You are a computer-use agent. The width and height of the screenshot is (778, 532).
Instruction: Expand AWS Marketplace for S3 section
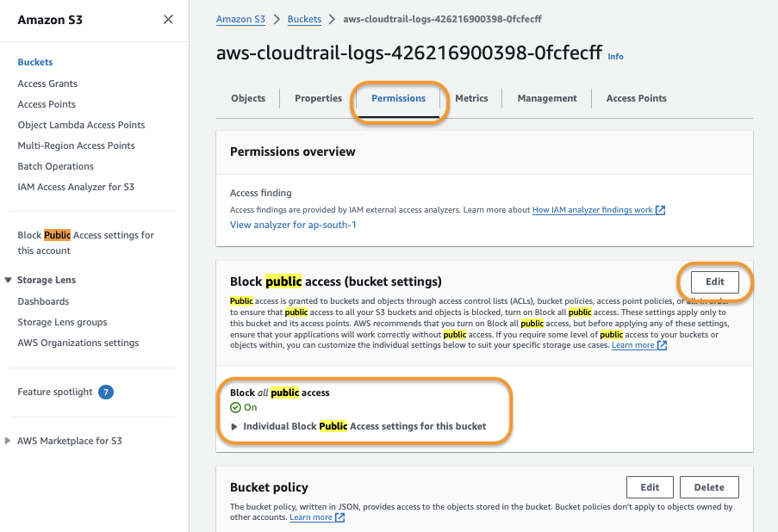(8, 441)
